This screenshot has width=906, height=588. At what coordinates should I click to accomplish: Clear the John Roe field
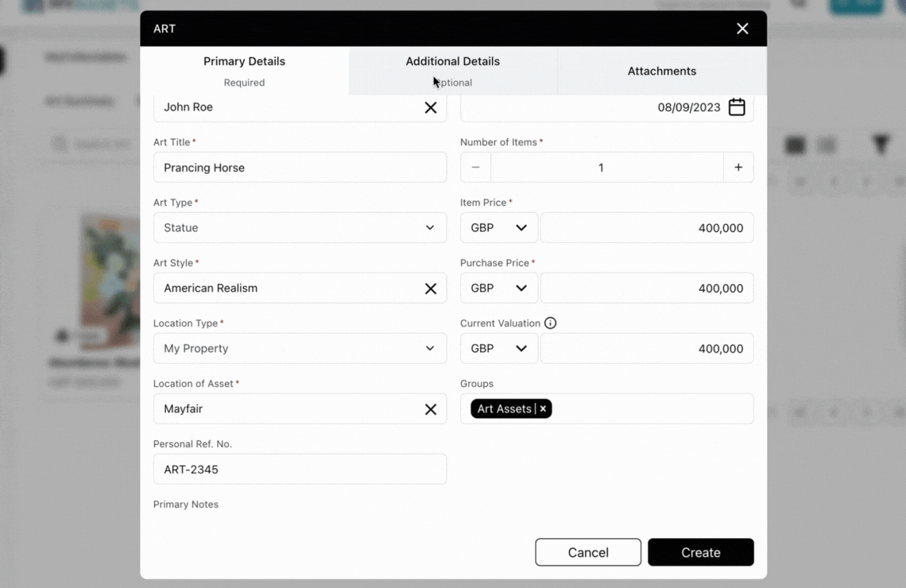[431, 107]
